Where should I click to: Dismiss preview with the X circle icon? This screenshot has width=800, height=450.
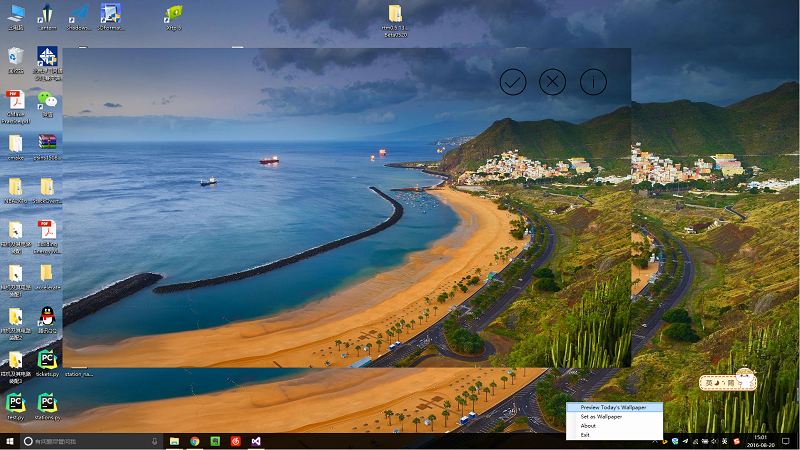coord(553,82)
